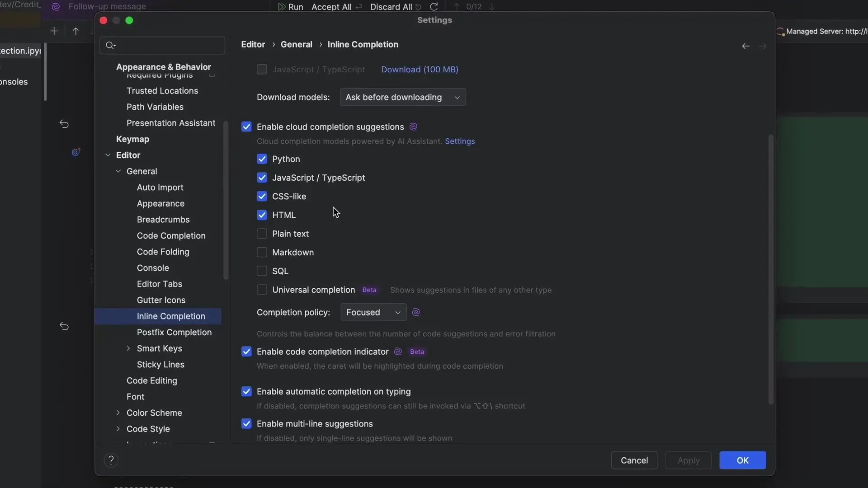Expand the Code Style node

click(x=118, y=429)
